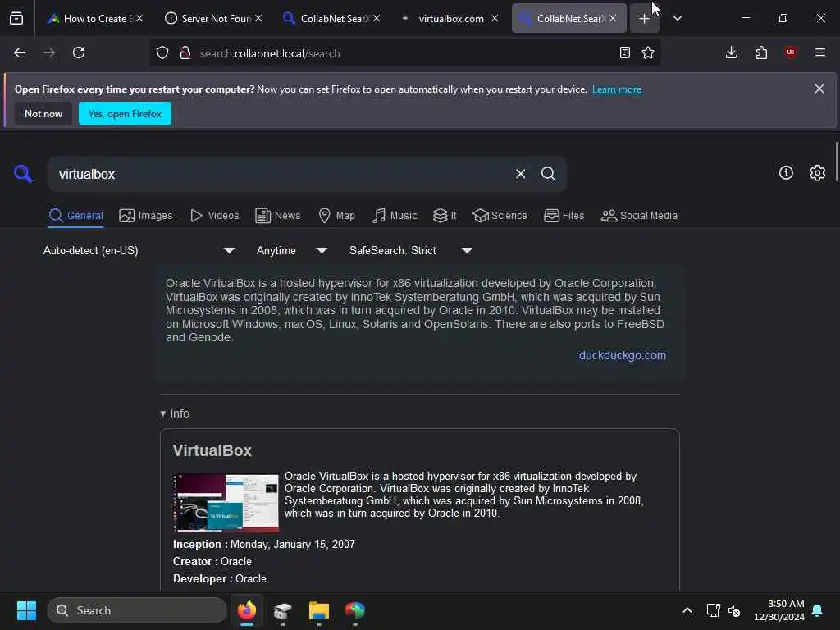
Task: Select the Map search category
Action: (x=337, y=216)
